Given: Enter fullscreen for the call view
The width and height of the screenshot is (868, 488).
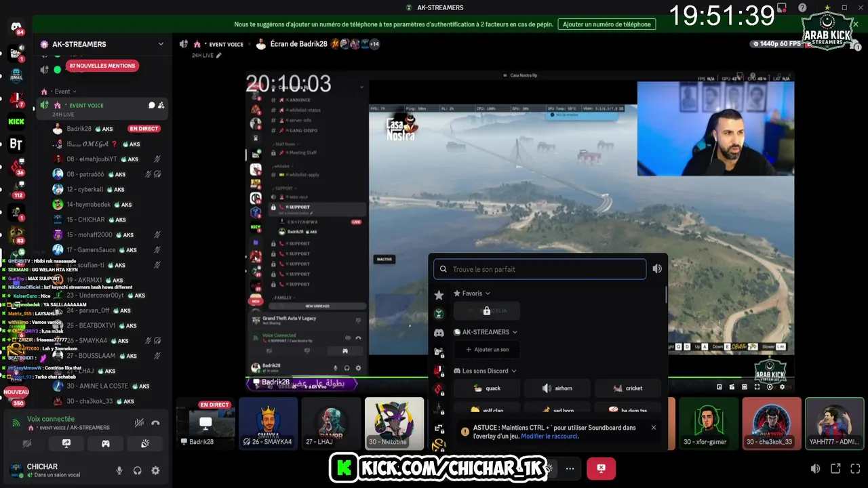Looking at the screenshot, I should point(855,468).
